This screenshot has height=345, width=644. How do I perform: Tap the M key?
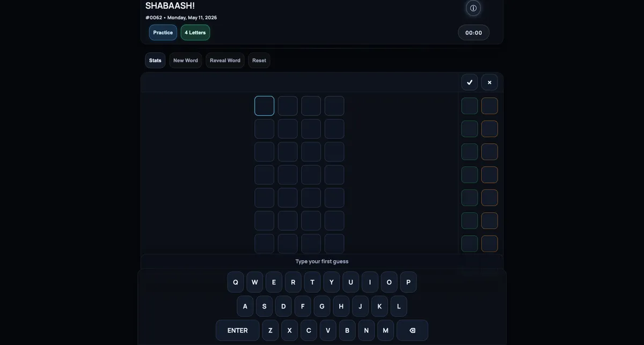tap(385, 331)
